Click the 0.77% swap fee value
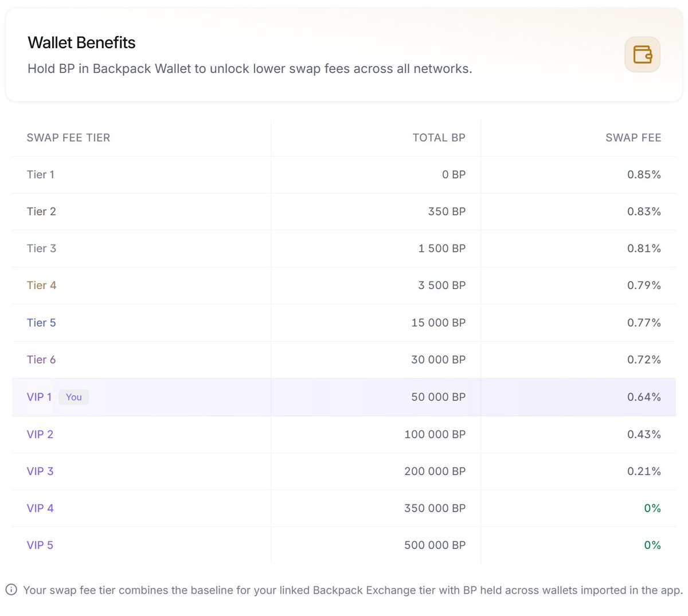This screenshot has height=616, width=688. [644, 322]
